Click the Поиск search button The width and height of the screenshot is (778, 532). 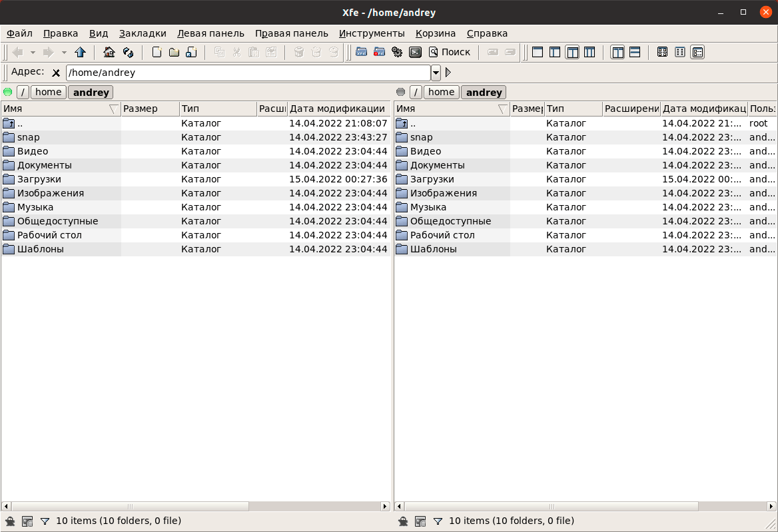pyautogui.click(x=450, y=52)
